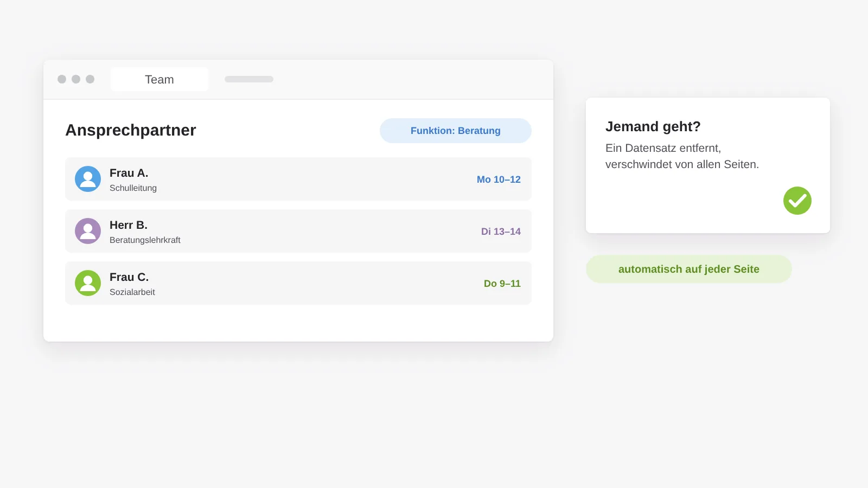868x488 pixels.
Task: Click the second gray window dot
Action: 76,79
